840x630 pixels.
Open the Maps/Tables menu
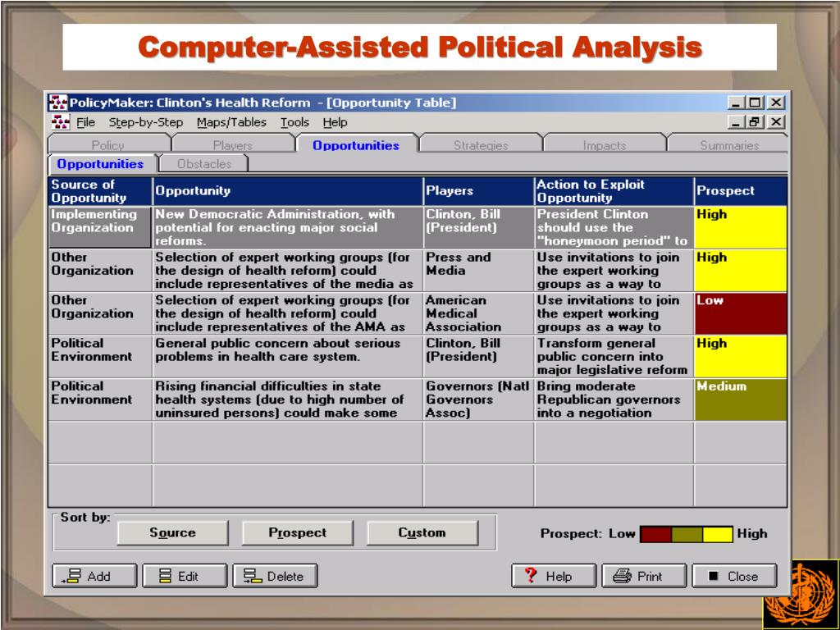tap(231, 122)
